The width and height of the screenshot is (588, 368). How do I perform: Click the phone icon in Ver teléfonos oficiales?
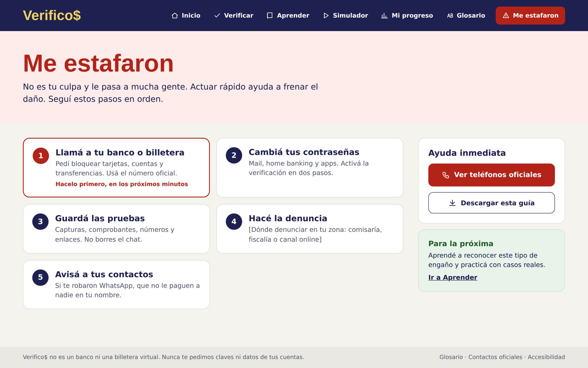pyautogui.click(x=446, y=175)
